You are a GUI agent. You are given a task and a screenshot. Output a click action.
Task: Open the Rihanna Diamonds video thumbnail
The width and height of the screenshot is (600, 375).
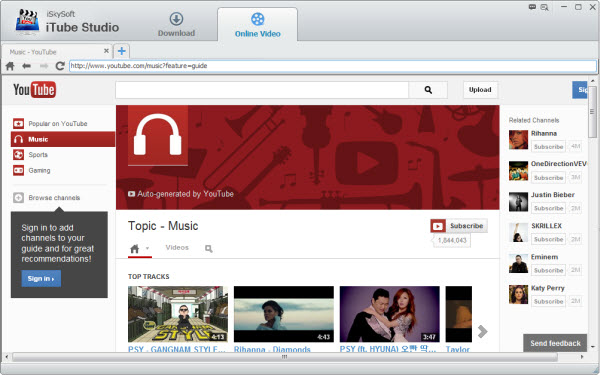click(x=284, y=314)
